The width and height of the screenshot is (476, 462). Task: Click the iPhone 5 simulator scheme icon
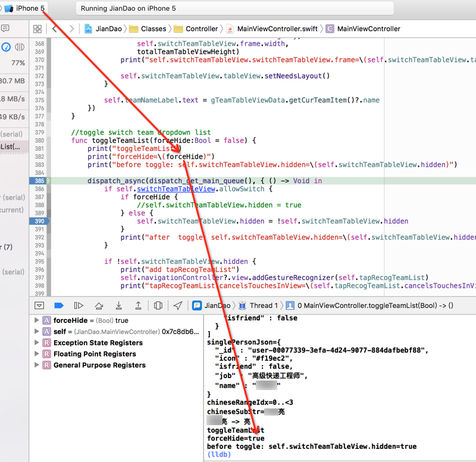click(x=8, y=8)
